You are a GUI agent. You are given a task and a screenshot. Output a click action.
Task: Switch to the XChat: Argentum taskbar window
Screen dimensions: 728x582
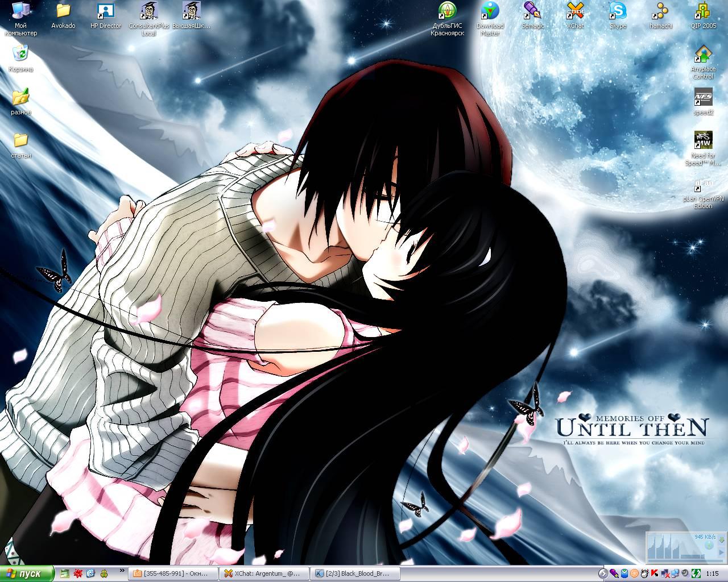click(x=263, y=573)
